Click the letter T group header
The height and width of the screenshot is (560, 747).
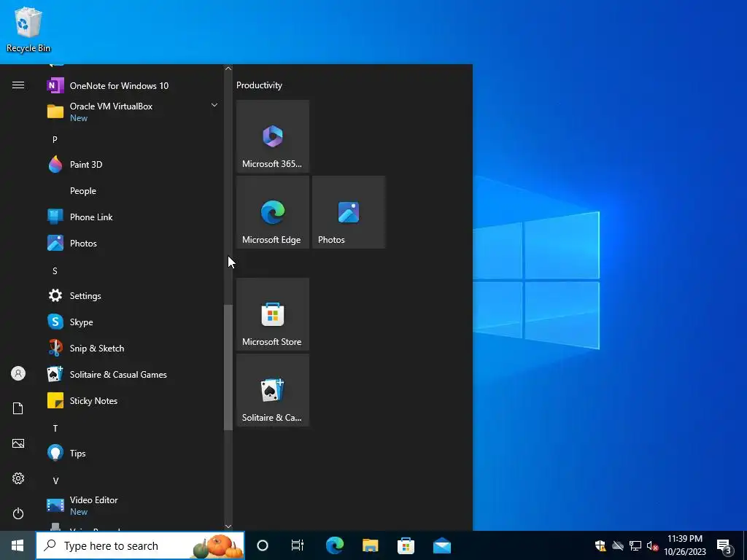pyautogui.click(x=55, y=429)
